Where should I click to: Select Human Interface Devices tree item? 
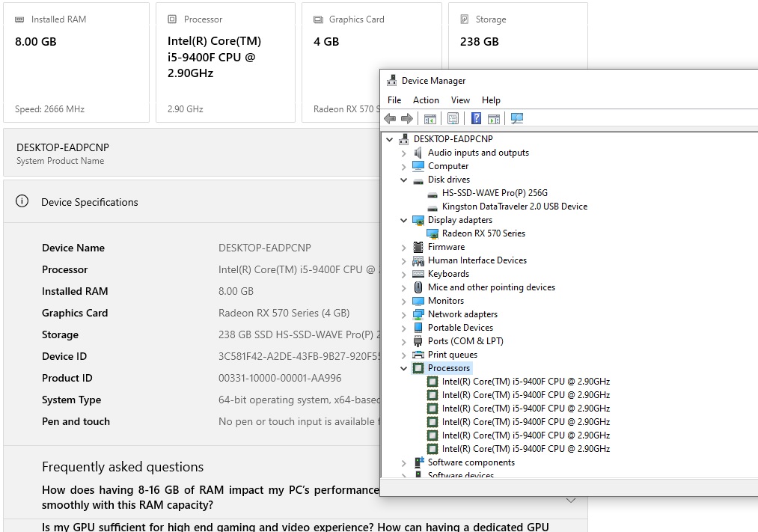(x=477, y=260)
